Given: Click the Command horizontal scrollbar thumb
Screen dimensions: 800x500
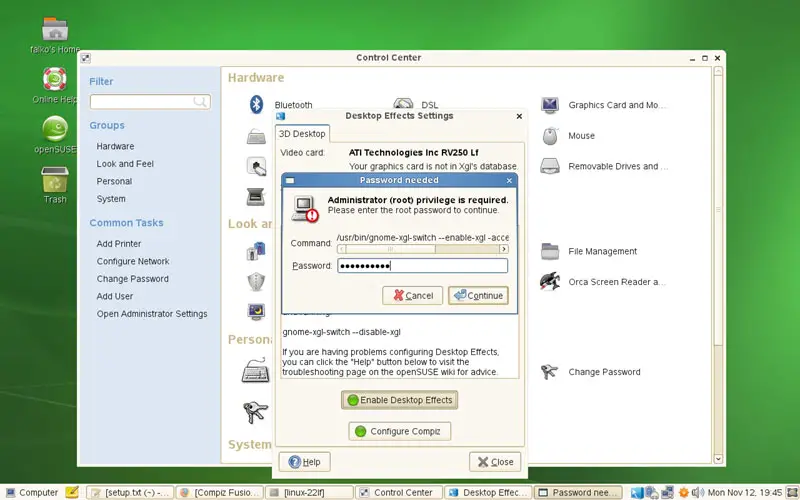Looking at the screenshot, I should tap(390, 249).
